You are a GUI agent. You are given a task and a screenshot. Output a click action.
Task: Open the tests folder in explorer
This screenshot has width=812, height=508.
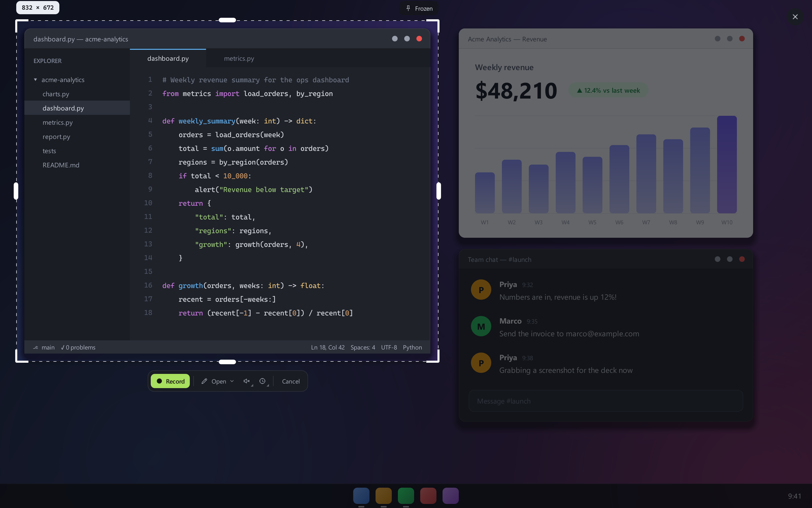point(77,151)
